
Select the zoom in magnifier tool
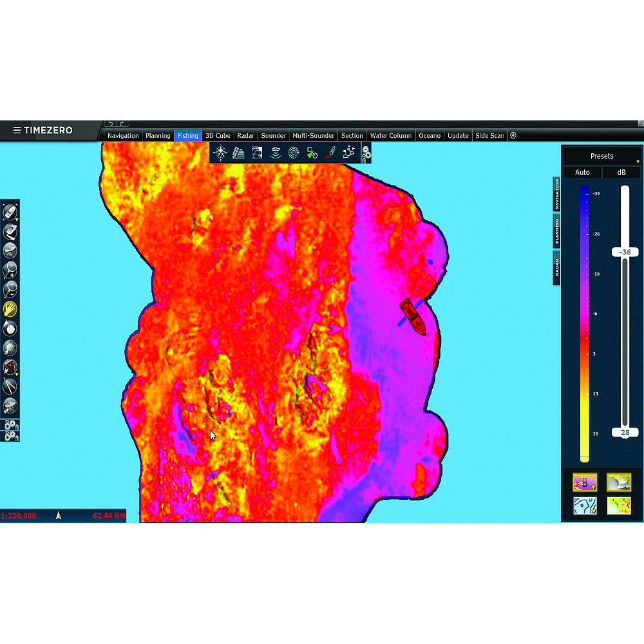pyautogui.click(x=10, y=270)
